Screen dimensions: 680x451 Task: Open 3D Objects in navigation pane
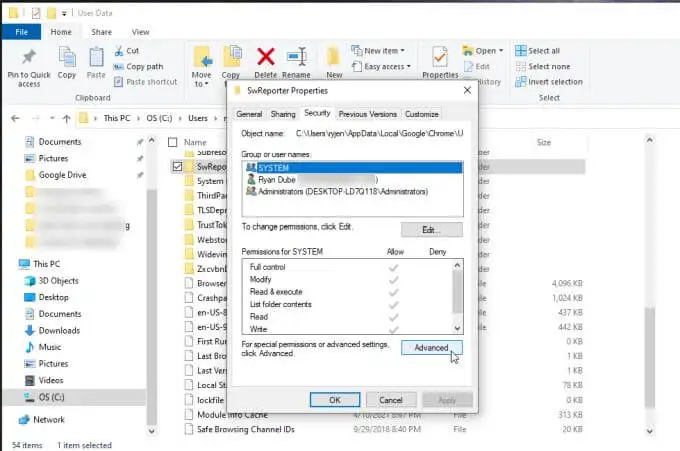pyautogui.click(x=58, y=281)
